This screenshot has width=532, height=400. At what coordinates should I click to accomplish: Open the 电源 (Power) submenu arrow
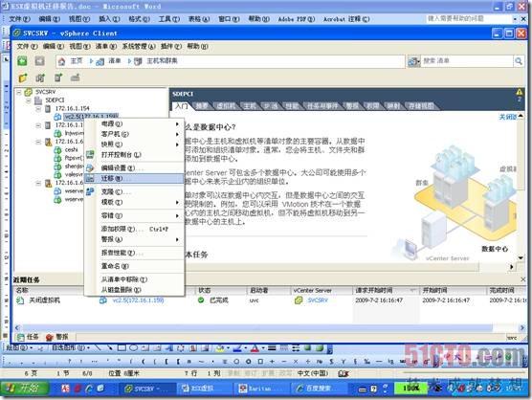(177, 124)
